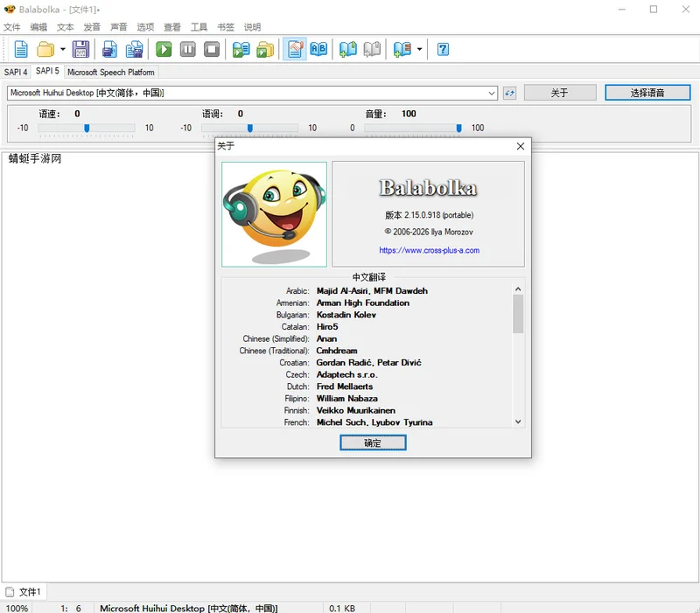This screenshot has width=700, height=613.
Task: Click the text 蜻蜓手游网 in the editor
Action: [35, 158]
